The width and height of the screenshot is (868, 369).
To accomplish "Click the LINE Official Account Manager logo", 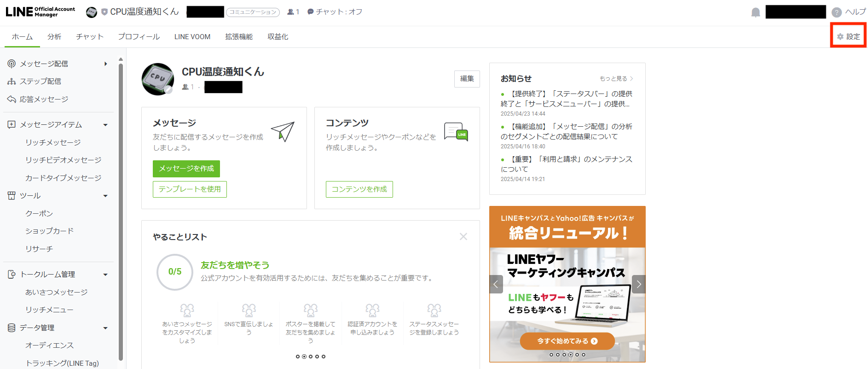I will pyautogui.click(x=41, y=12).
